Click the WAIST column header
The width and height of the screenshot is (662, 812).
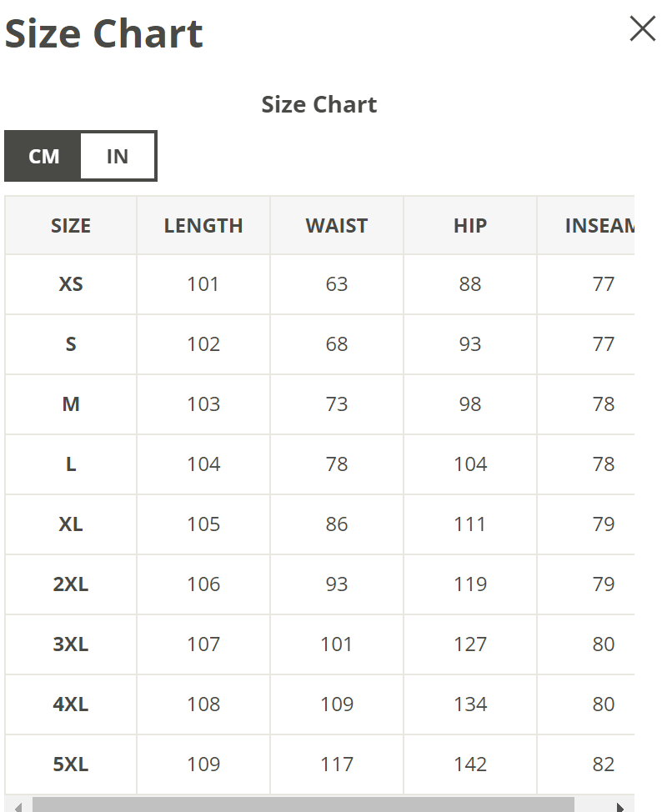click(337, 226)
